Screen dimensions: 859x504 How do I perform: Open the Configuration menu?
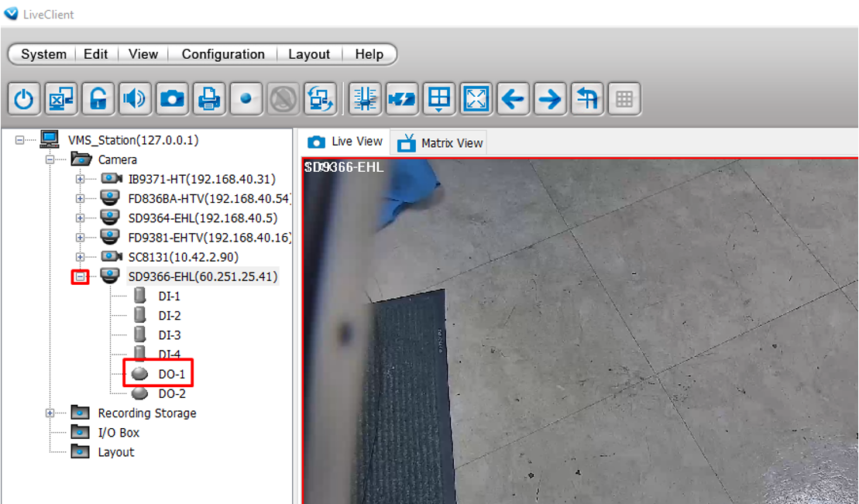223,54
